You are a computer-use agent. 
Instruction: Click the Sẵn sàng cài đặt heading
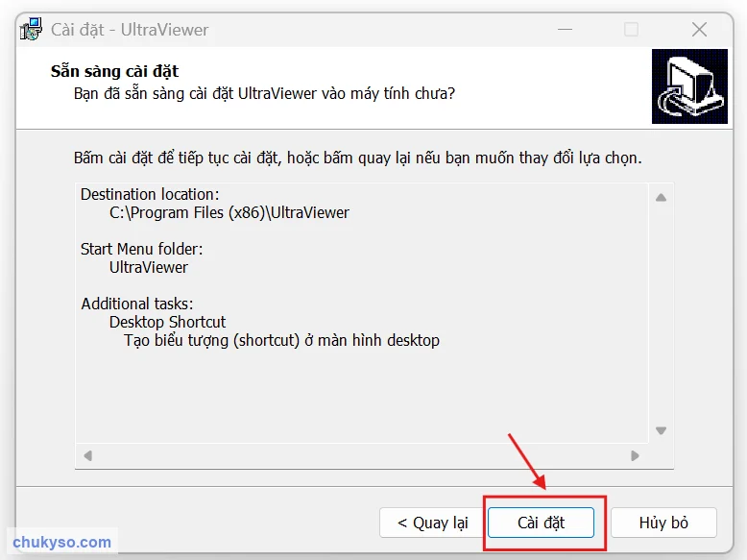point(114,71)
